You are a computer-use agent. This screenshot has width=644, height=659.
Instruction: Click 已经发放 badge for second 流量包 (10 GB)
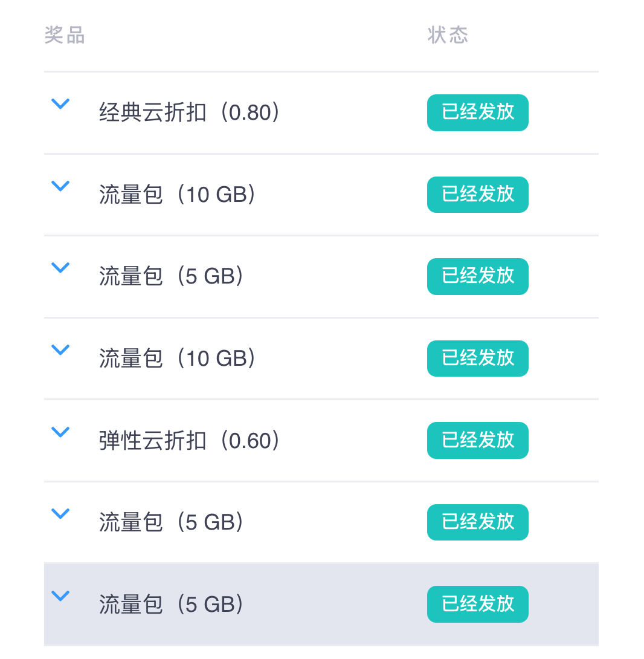pyautogui.click(x=477, y=359)
